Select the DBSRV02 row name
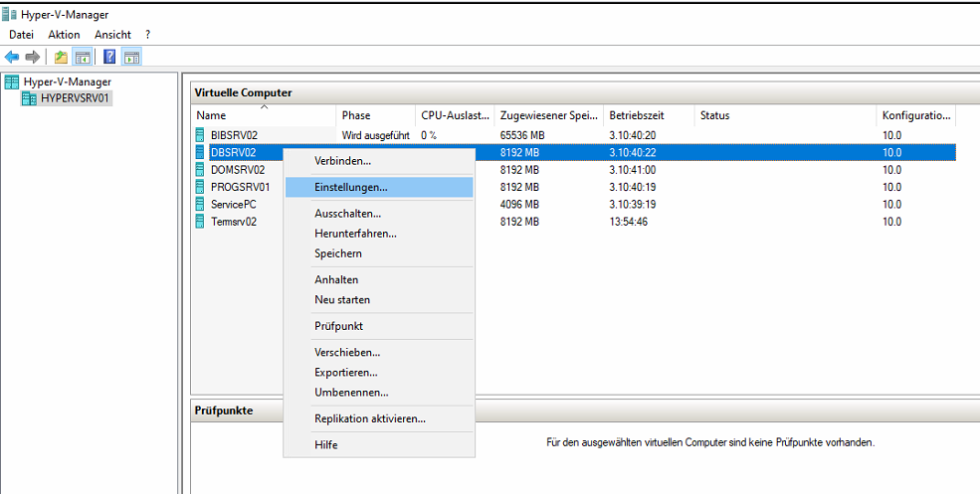 [234, 152]
